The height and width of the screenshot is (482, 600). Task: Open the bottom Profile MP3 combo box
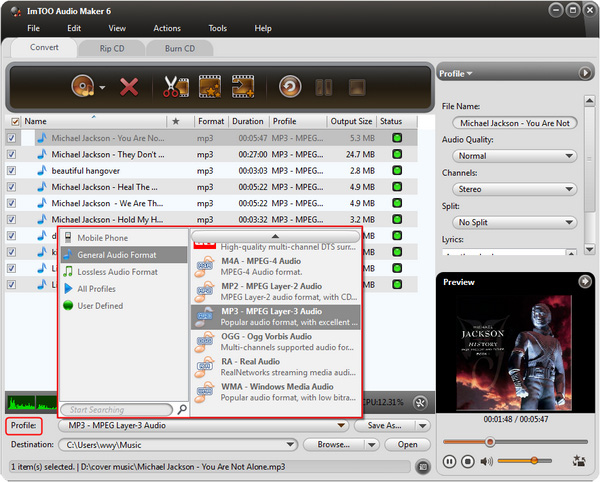point(203,425)
